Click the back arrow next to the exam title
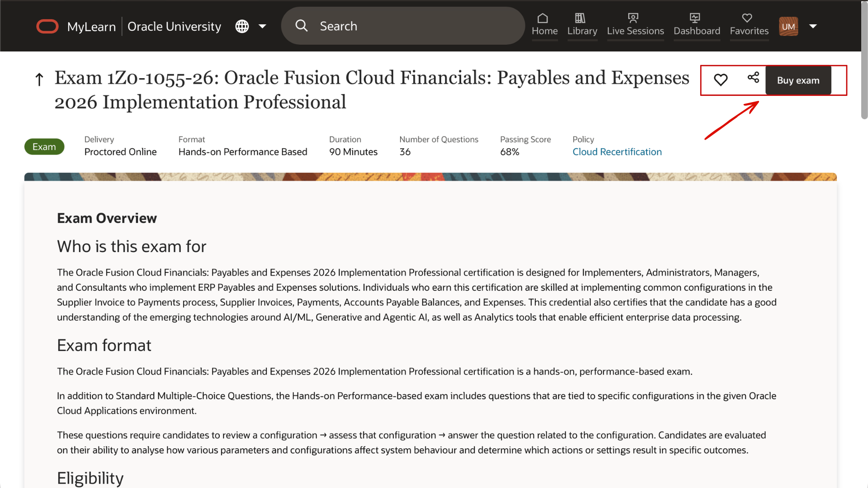This screenshot has height=488, width=868. (x=39, y=79)
